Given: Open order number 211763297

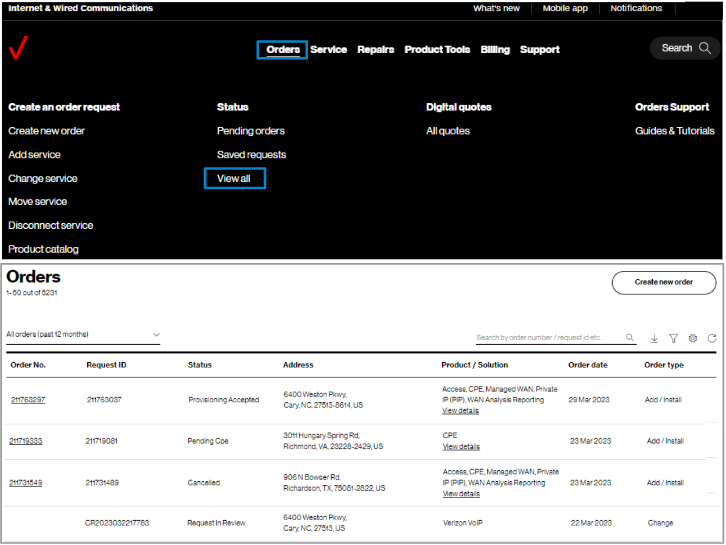Looking at the screenshot, I should coord(28,400).
